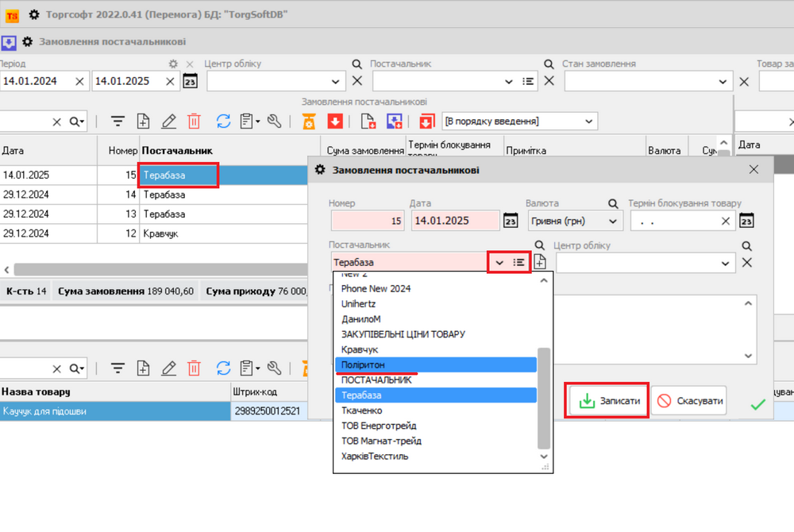Viewport: 794px width, 532px height.
Task: Choose ТОВ Енерготрейд in the supplier list
Action: [381, 426]
